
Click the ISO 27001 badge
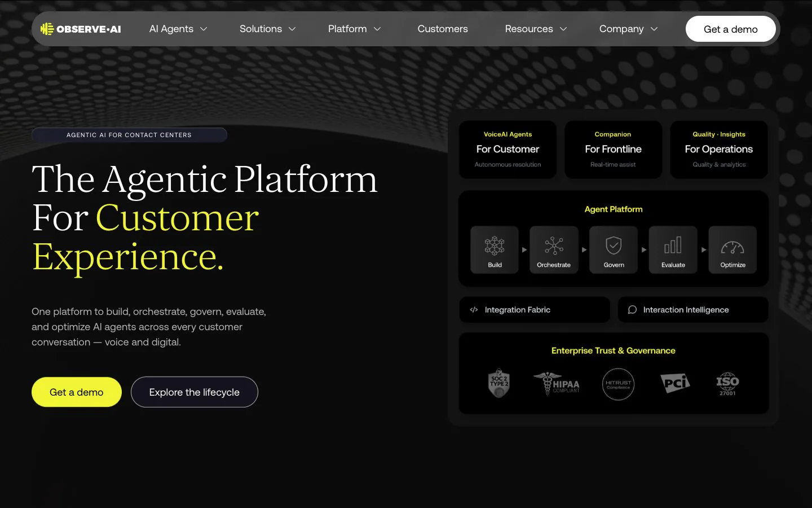[727, 384]
